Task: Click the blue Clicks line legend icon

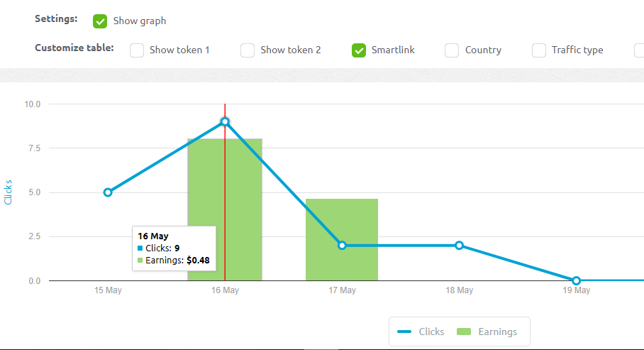Action: click(405, 332)
